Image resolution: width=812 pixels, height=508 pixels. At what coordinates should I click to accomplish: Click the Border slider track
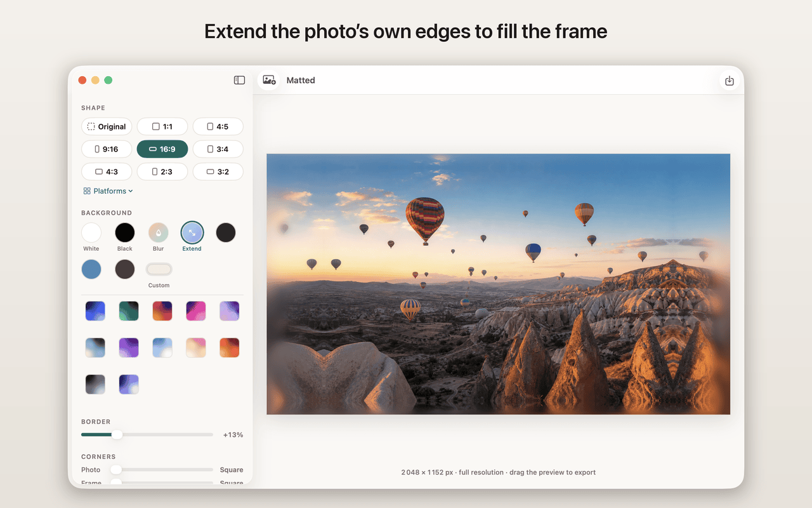pos(147,434)
